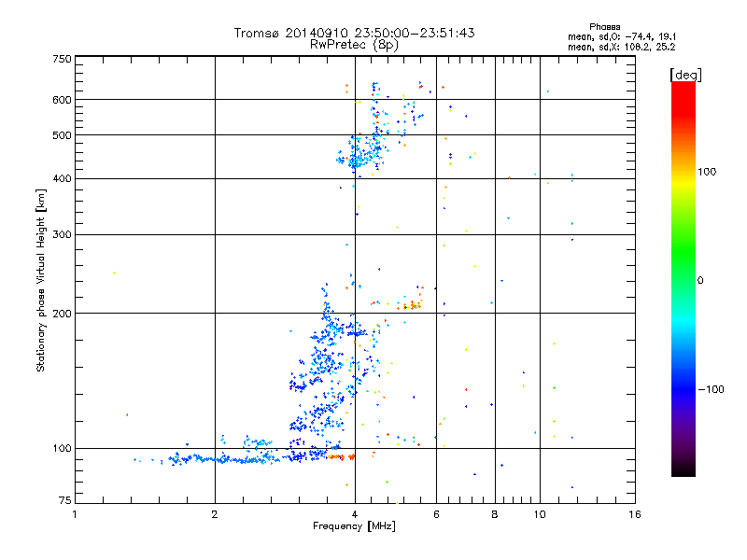Click the y-axis tick label '400'
Viewport: 747px width, 560px height.
[62, 179]
